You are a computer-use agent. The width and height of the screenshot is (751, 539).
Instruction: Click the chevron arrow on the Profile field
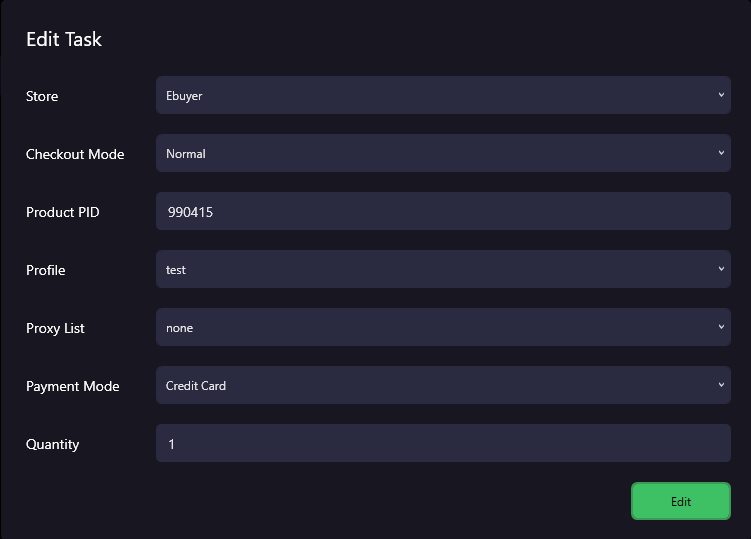(721, 270)
